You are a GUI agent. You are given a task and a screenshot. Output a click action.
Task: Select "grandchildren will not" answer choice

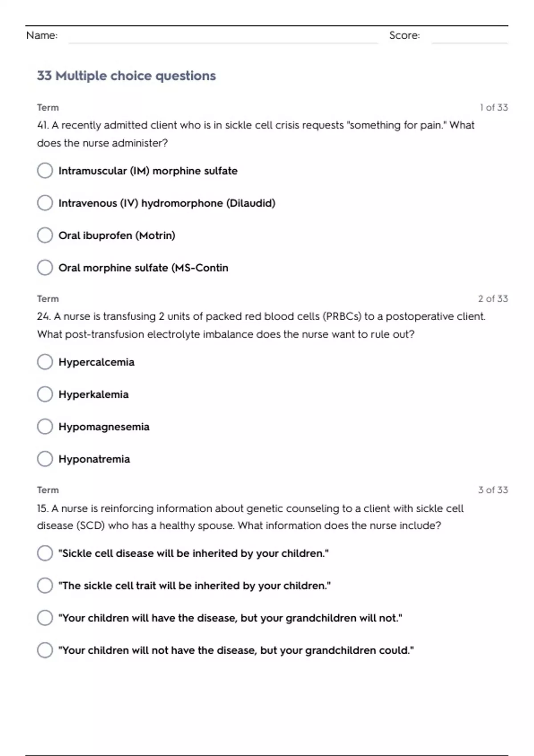[x=45, y=618]
